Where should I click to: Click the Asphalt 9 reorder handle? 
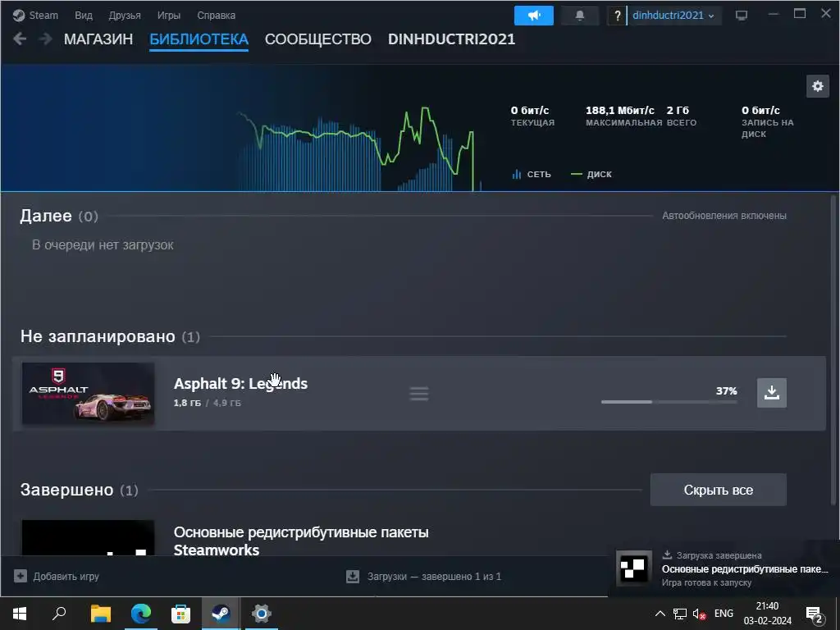(419, 394)
